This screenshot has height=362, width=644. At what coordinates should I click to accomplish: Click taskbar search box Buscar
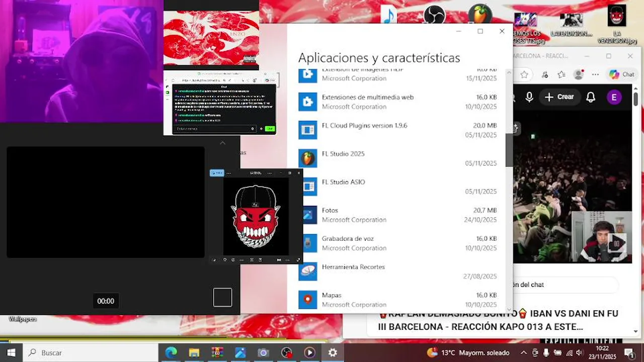(x=91, y=353)
